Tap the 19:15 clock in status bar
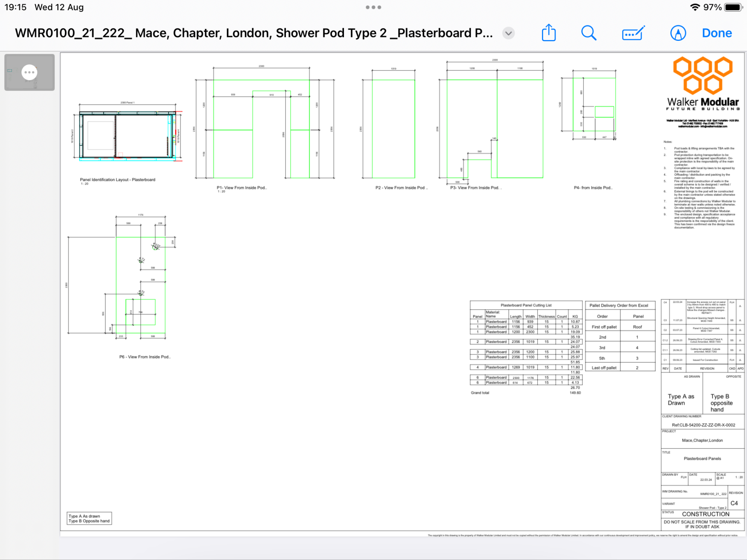This screenshot has width=747, height=560. (16, 7)
